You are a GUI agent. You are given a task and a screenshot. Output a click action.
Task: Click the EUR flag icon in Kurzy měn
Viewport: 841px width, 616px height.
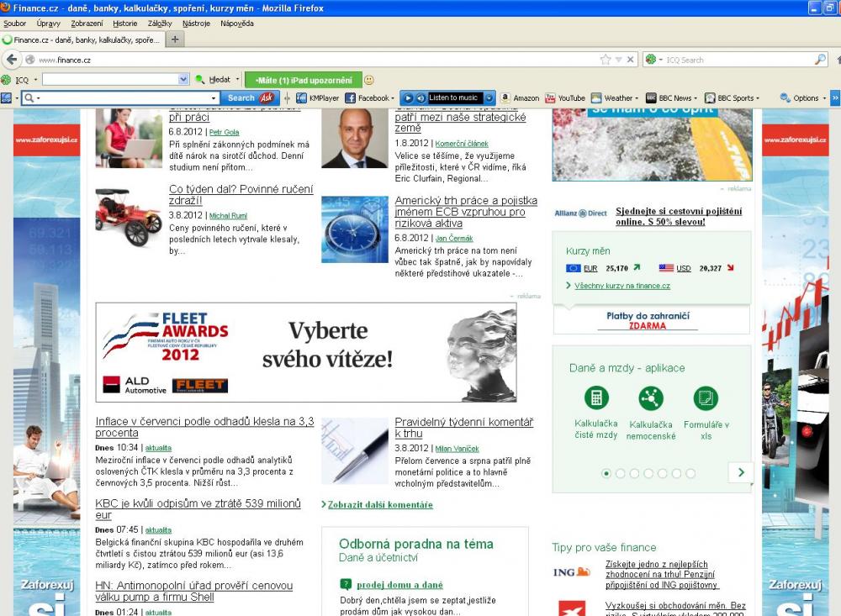click(573, 268)
